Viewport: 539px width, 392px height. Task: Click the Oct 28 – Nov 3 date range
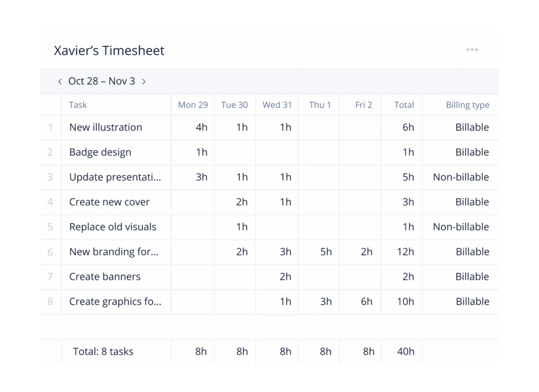[102, 82]
